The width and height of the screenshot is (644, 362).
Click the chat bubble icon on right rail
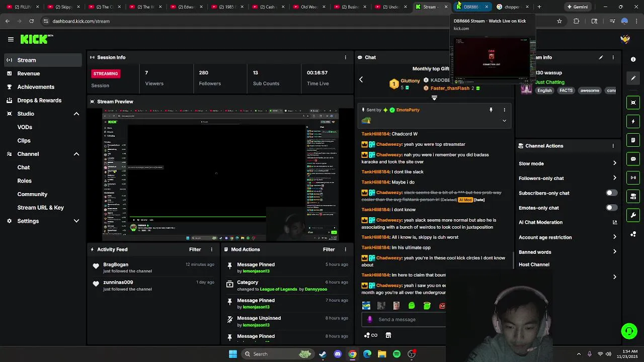click(x=633, y=159)
